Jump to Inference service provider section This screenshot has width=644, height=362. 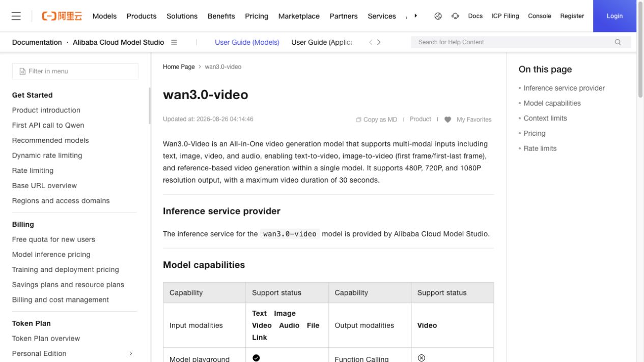tap(564, 88)
